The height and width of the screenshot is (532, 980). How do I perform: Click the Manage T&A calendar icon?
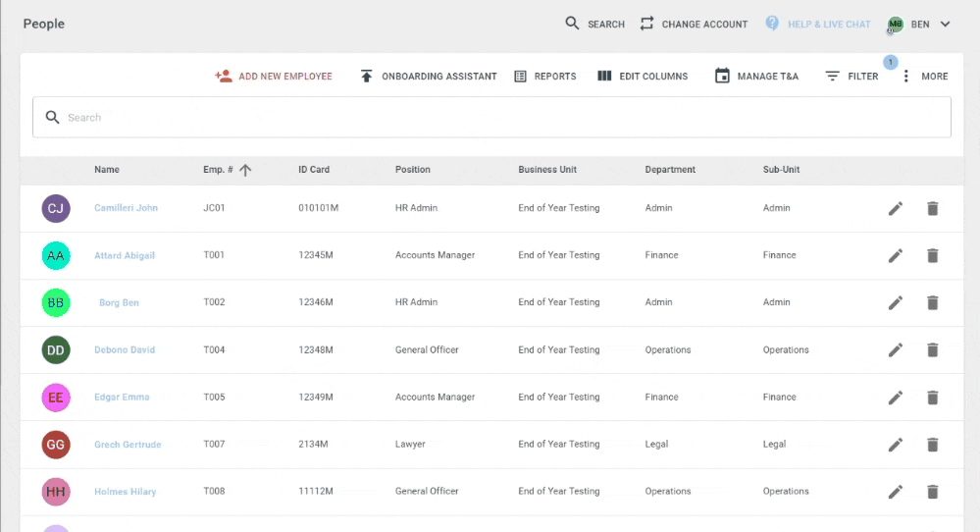tap(722, 76)
